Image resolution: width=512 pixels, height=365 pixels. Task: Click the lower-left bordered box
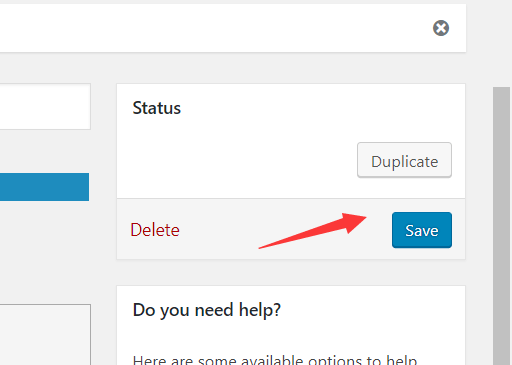(x=45, y=334)
